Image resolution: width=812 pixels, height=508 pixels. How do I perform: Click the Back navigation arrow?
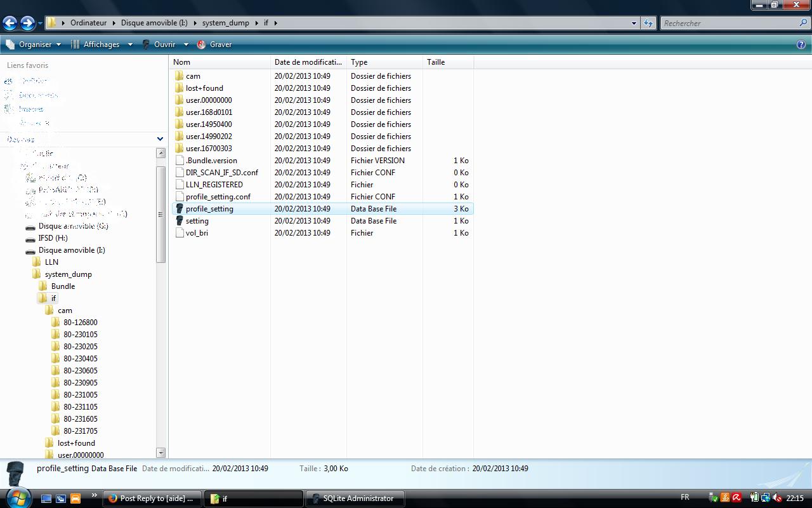tap(10, 23)
